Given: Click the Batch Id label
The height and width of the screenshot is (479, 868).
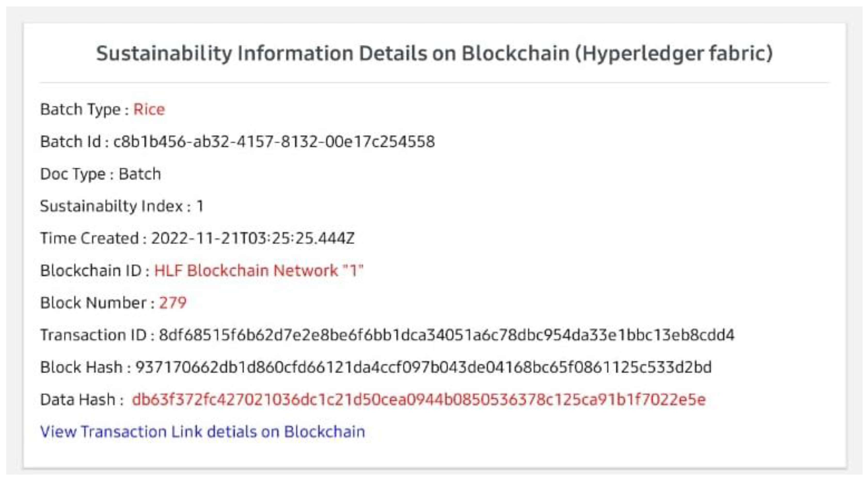Looking at the screenshot, I should tap(70, 141).
